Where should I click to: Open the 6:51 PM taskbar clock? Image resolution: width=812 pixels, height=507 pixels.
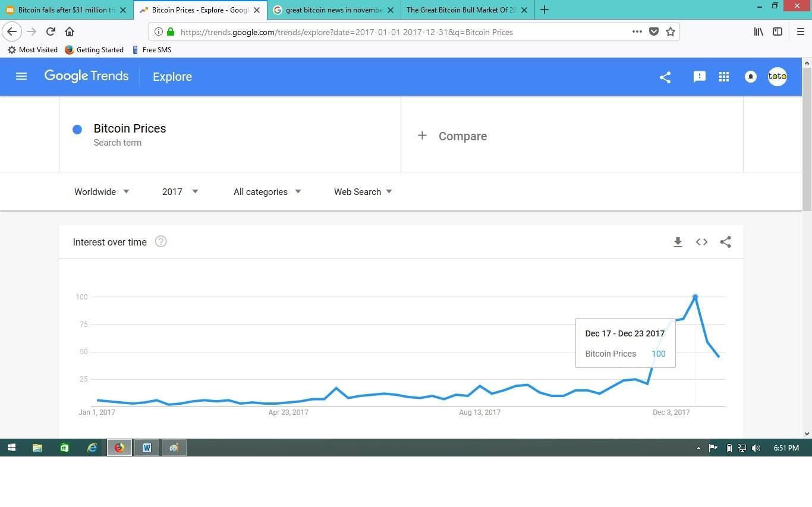[x=786, y=448]
